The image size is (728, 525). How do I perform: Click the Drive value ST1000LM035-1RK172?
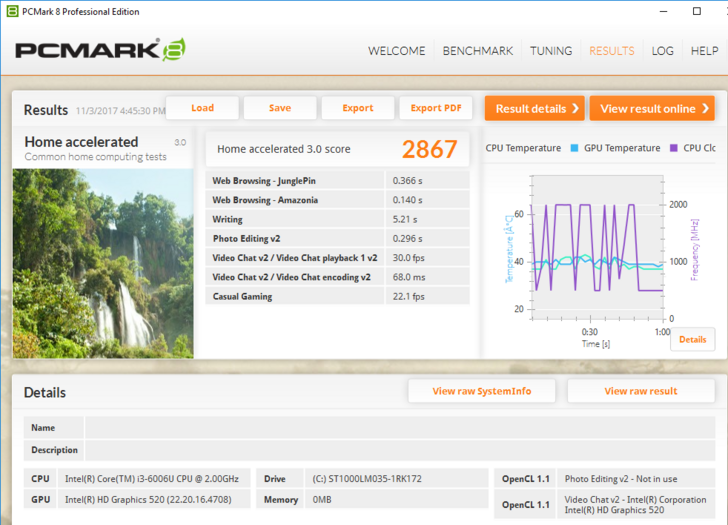(367, 479)
